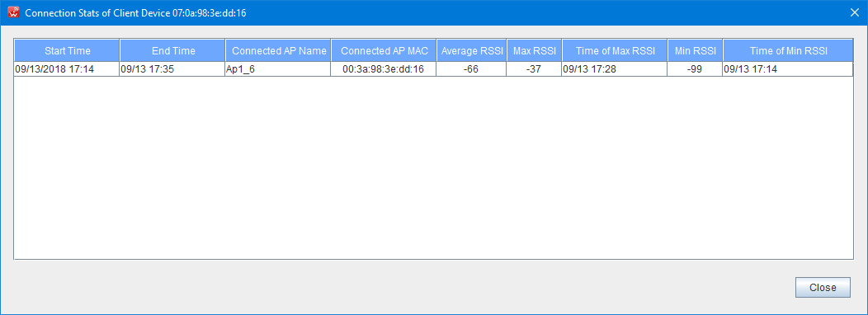This screenshot has width=868, height=315.
Task: Click the Connected AP MAC column header
Action: point(384,50)
